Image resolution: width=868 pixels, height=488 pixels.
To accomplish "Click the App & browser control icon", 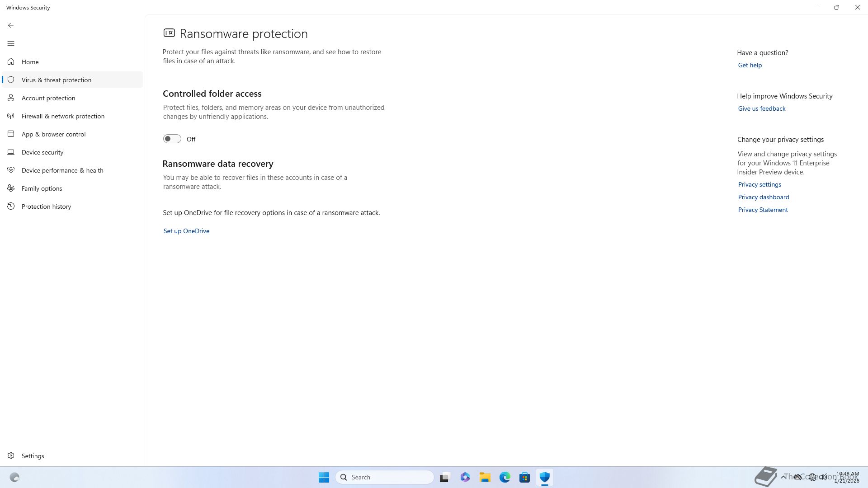I will (x=11, y=134).
